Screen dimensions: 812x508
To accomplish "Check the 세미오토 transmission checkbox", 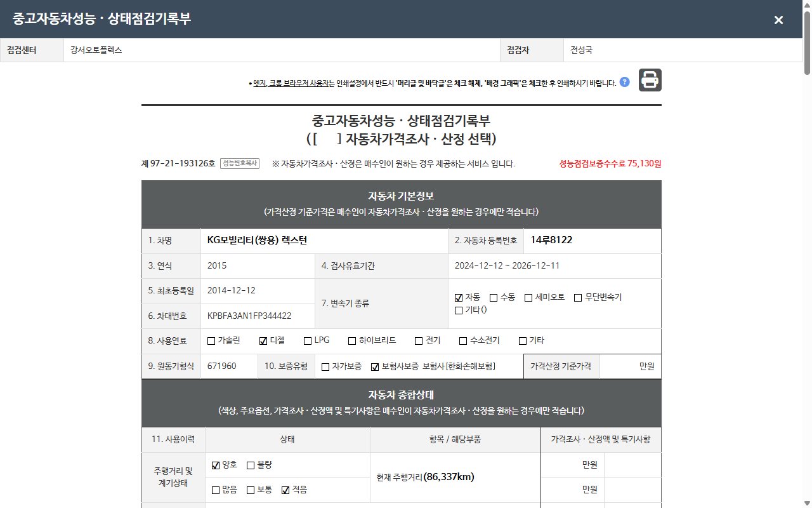I will click(528, 297).
